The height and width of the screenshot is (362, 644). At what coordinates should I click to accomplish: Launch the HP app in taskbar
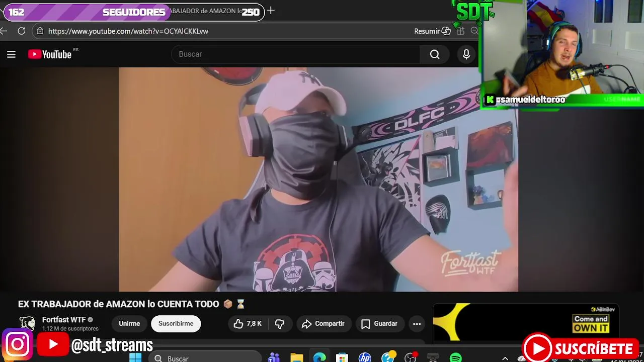pyautogui.click(x=365, y=357)
